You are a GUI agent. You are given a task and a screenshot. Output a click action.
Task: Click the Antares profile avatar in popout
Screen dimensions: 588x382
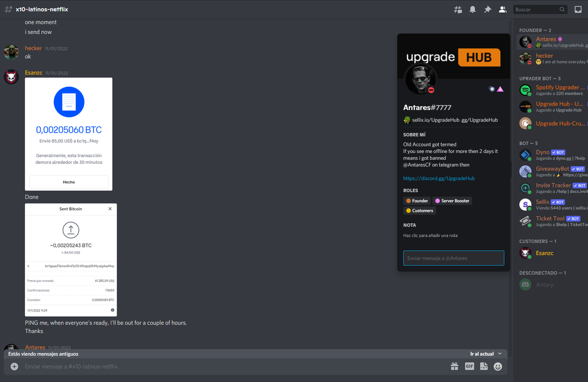pyautogui.click(x=420, y=79)
